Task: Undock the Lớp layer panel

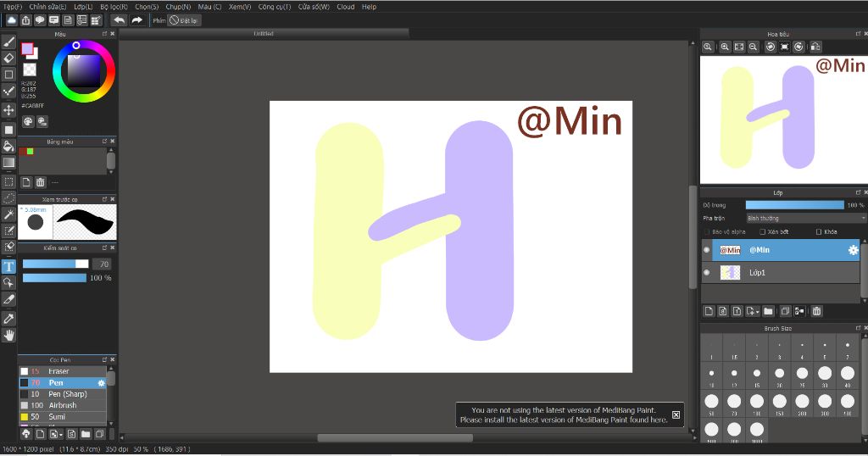Action: coord(858,192)
